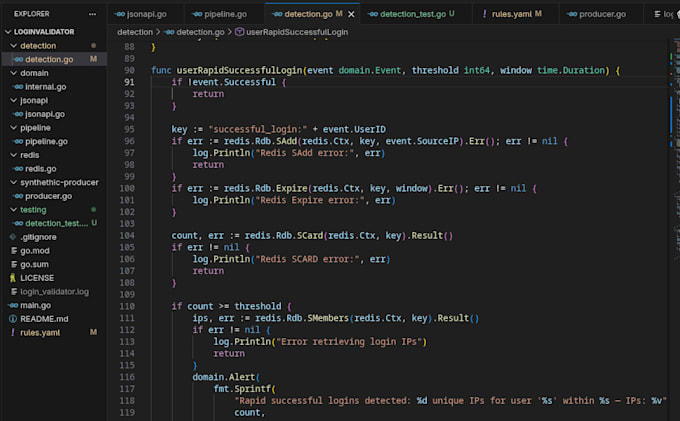Open login_validator.log in the explorer

coord(55,292)
